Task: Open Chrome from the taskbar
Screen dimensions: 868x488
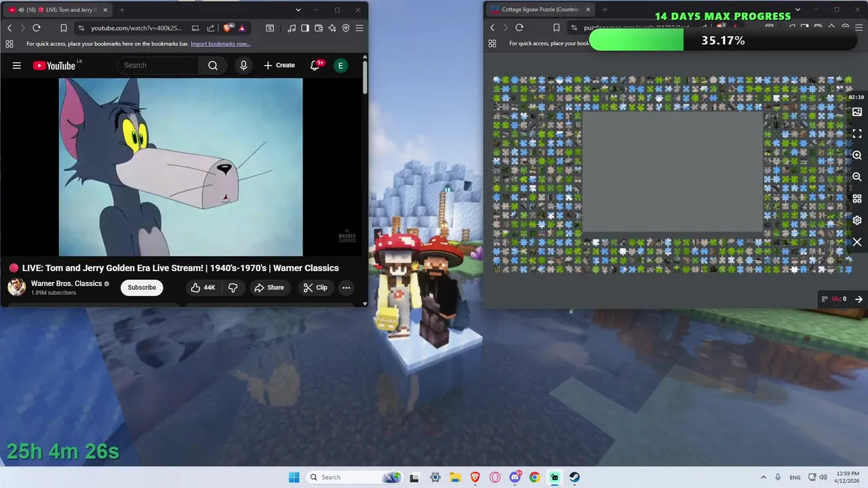Action: (534, 477)
